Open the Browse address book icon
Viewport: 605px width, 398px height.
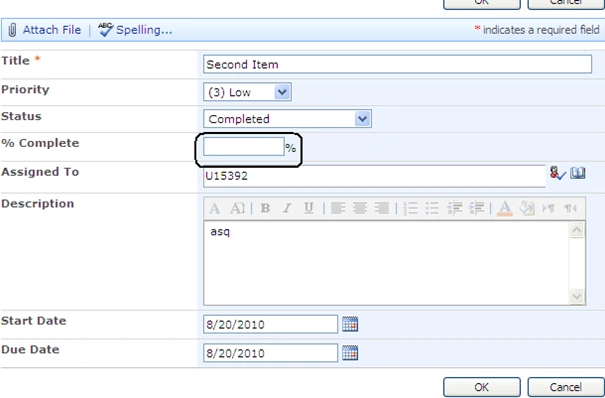click(578, 173)
